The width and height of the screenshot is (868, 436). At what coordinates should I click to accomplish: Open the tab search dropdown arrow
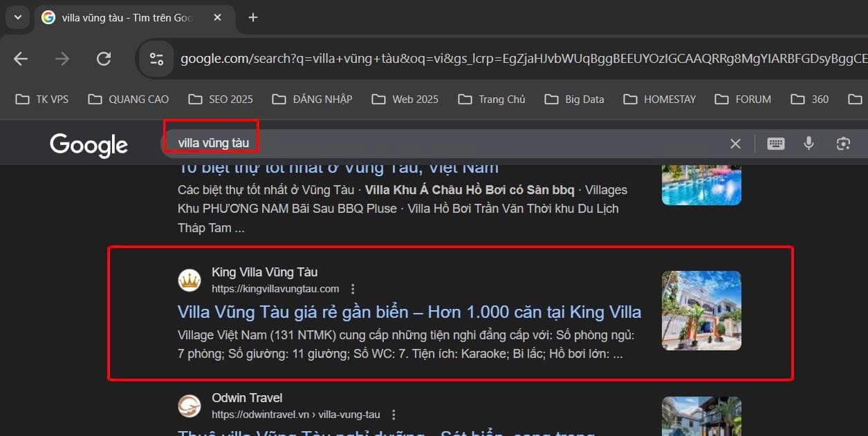click(18, 17)
